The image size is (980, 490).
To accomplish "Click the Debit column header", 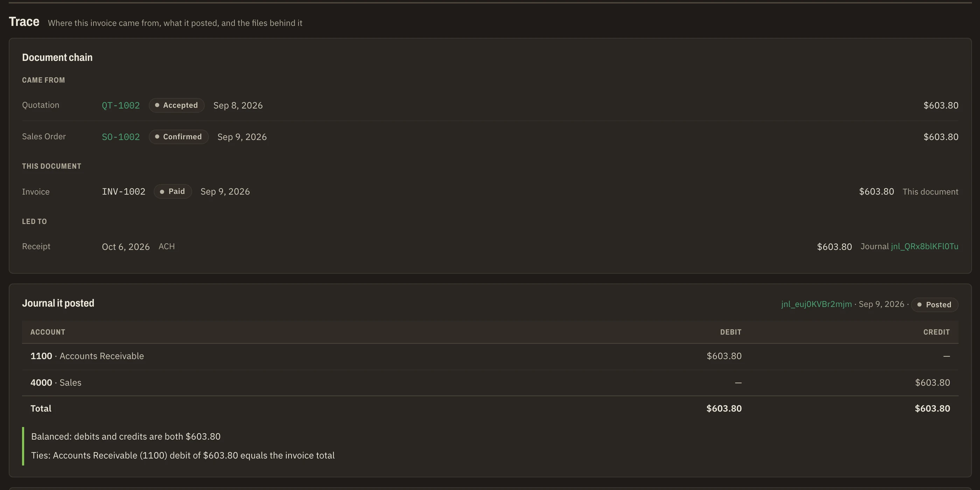I will pyautogui.click(x=730, y=332).
